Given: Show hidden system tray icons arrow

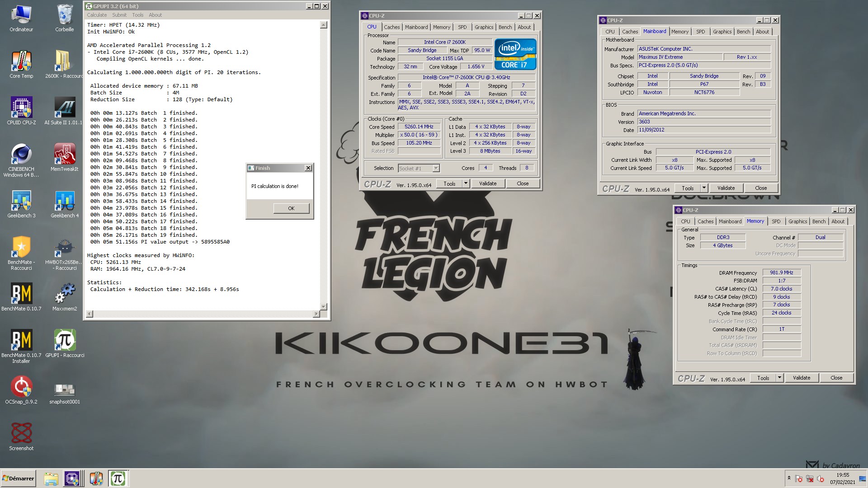Looking at the screenshot, I should [x=789, y=478].
